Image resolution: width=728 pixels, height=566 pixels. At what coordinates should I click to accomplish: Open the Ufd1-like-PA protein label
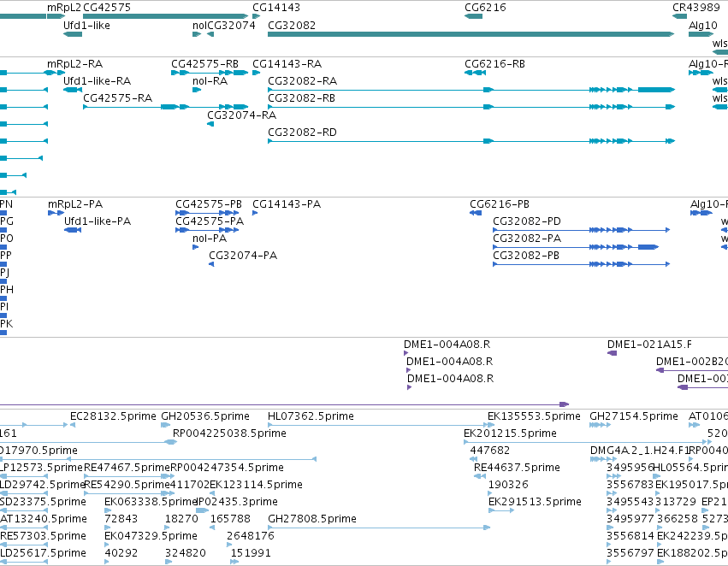click(x=98, y=221)
